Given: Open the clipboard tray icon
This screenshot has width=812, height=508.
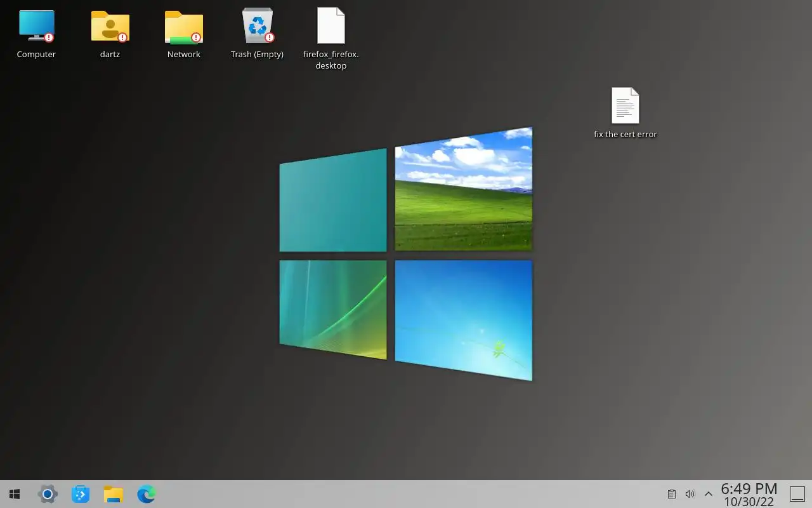Looking at the screenshot, I should point(672,494).
